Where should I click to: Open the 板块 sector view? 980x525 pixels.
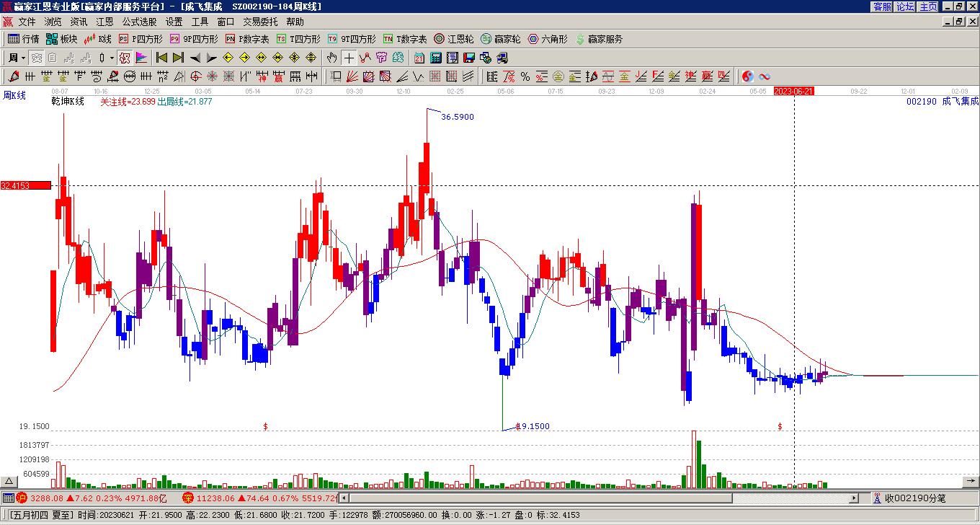coord(61,39)
